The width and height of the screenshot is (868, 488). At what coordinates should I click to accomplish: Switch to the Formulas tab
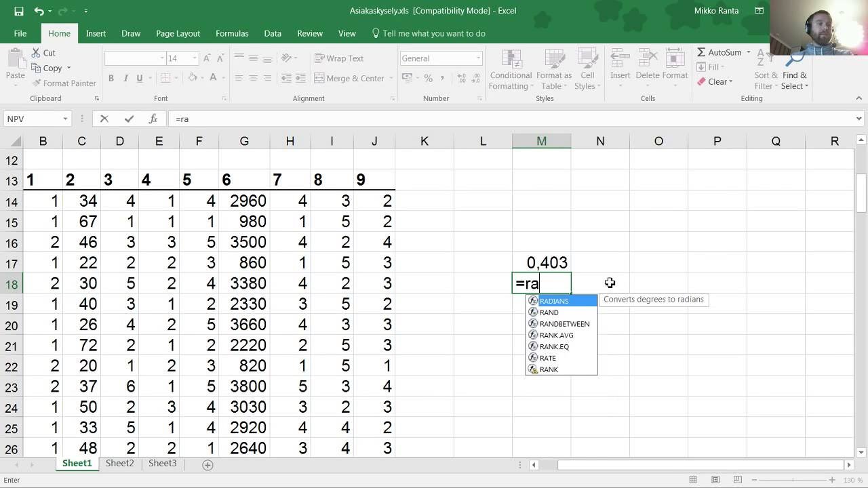pyautogui.click(x=232, y=33)
